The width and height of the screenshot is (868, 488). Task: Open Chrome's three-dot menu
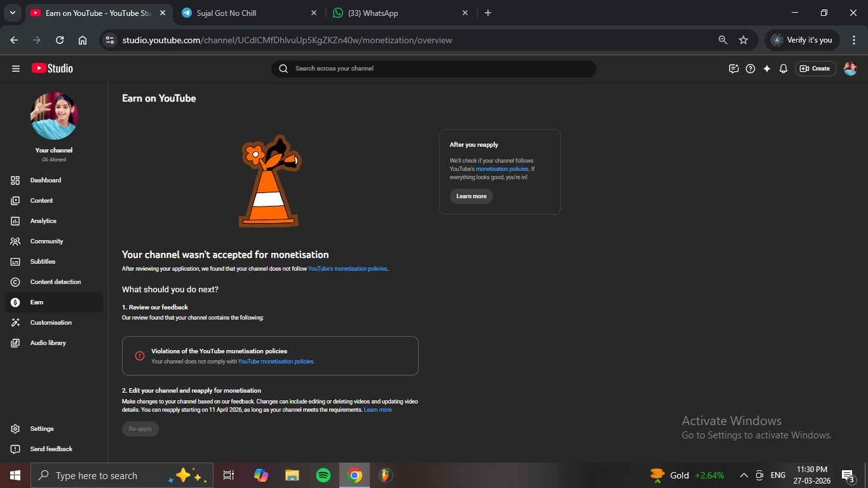click(x=853, y=40)
